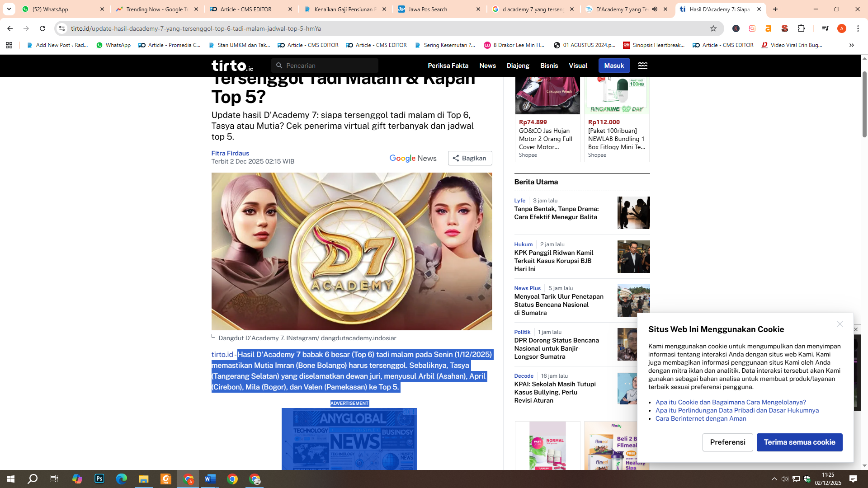Open the tab search dropdown arrow
This screenshot has width=868, height=488.
pos(9,9)
